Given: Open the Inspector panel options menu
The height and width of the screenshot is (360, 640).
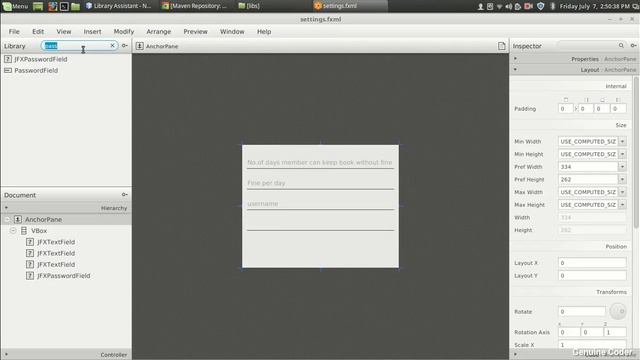Looking at the screenshot, I should pyautogui.click(x=633, y=45).
